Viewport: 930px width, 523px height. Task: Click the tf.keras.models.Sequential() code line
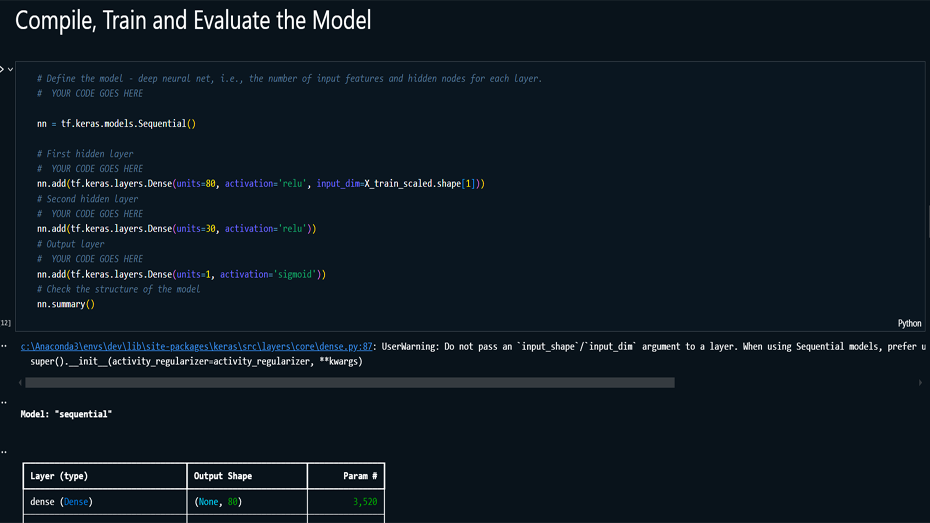116,124
